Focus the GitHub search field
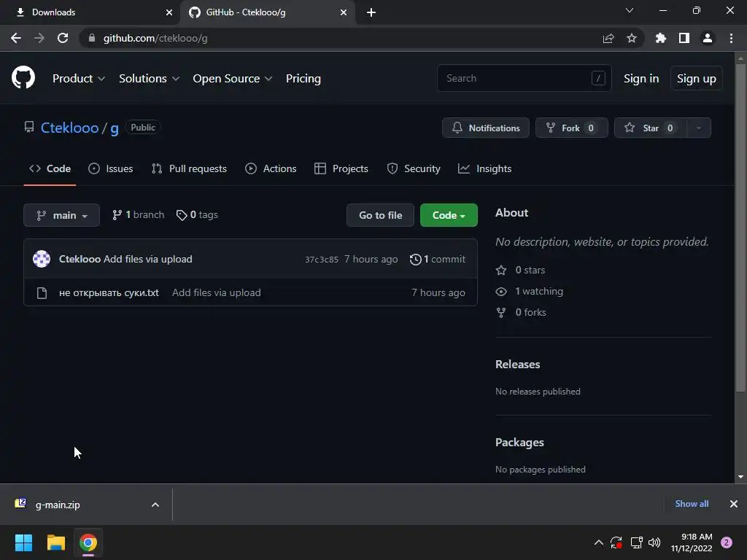Screen dimensions: 747x560 click(x=524, y=78)
